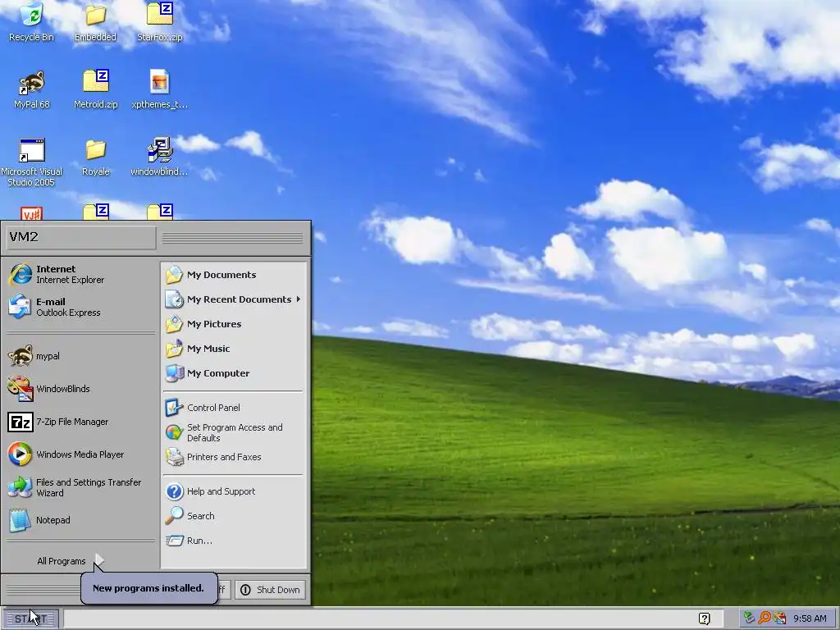This screenshot has height=630, width=840.
Task: Launch Notepad from the Start menu
Action: [x=80, y=520]
